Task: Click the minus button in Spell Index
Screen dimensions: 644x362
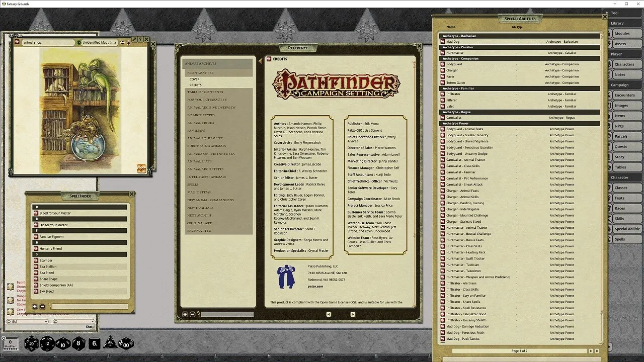Action: (42, 307)
